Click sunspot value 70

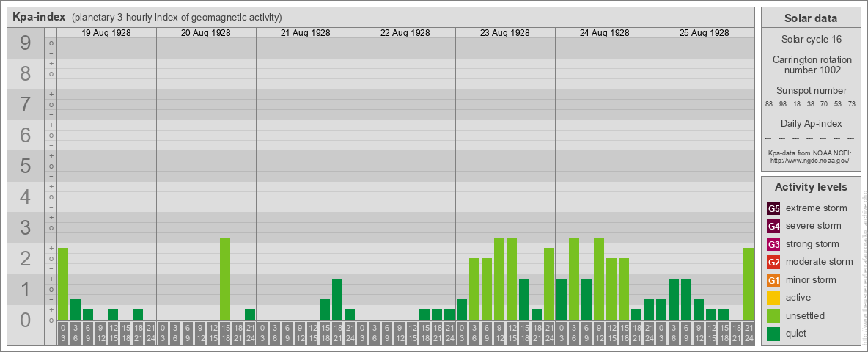click(x=824, y=104)
